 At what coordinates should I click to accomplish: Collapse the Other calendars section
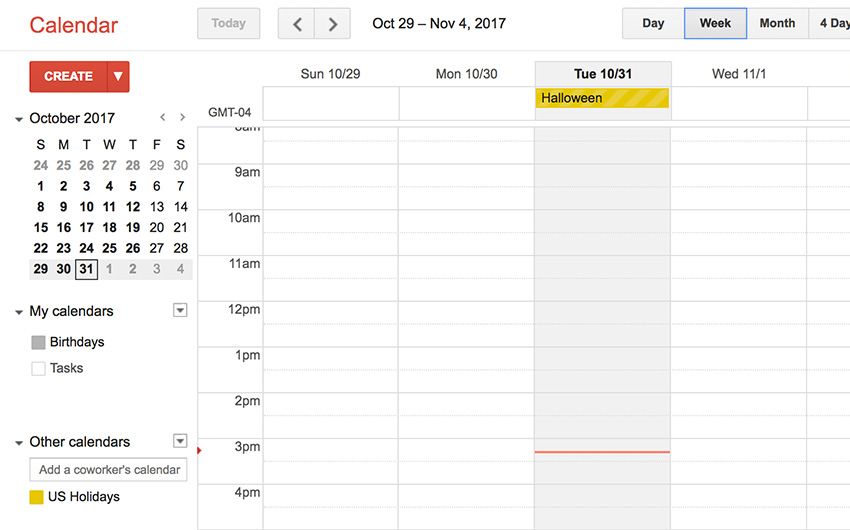click(x=19, y=443)
